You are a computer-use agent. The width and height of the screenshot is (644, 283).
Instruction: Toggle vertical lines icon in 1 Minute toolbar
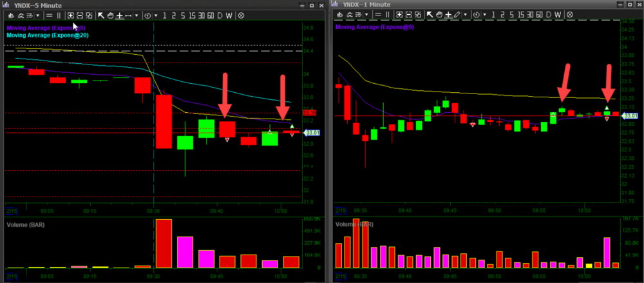click(388, 15)
